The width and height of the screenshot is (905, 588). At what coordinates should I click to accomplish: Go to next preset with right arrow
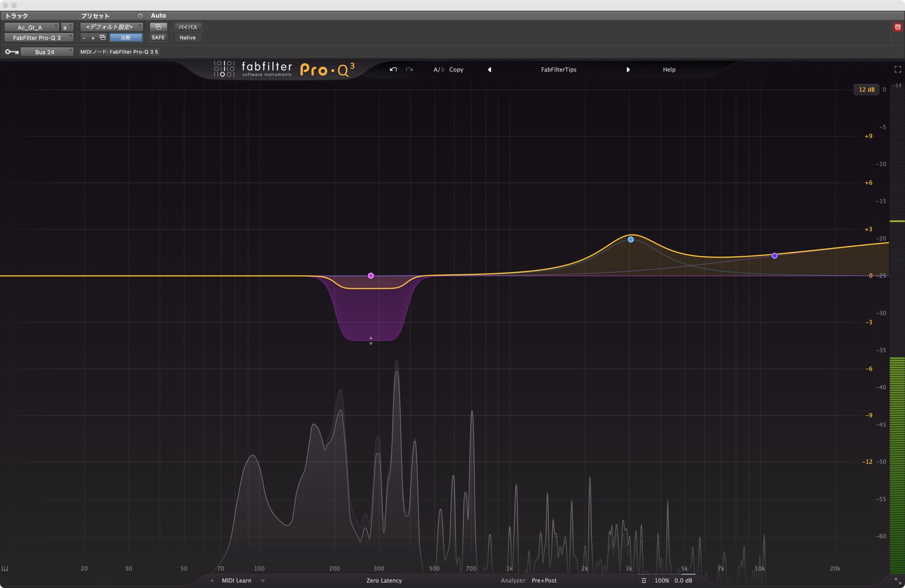(628, 70)
